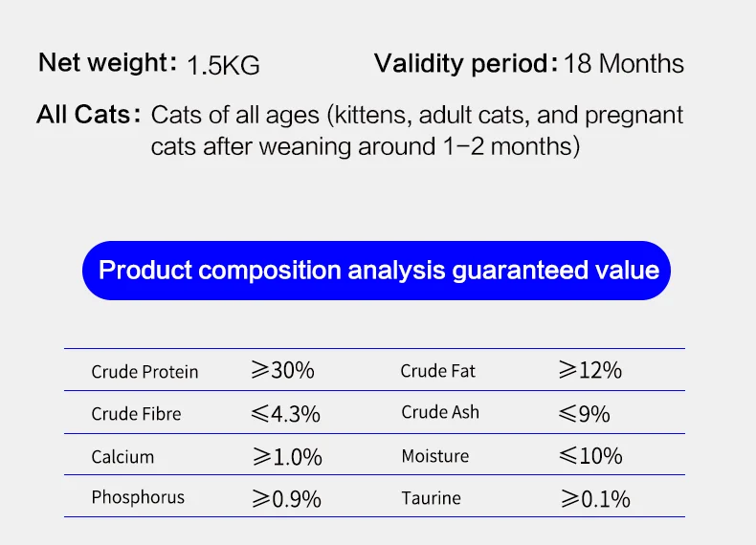Image resolution: width=756 pixels, height=545 pixels.
Task: Click the Phosphorus row label
Action: 138,497
